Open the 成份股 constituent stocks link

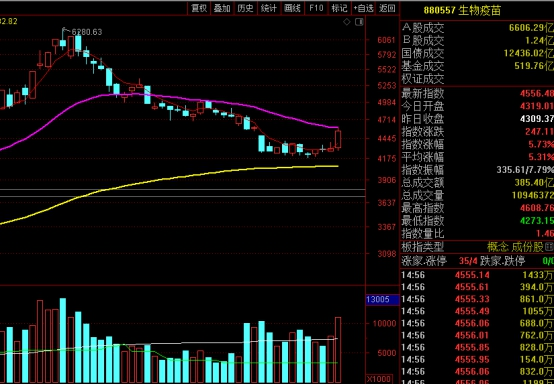(528, 247)
